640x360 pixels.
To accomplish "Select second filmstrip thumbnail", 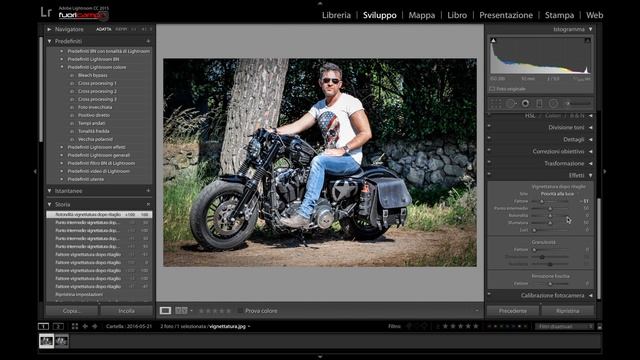I will click(62, 341).
